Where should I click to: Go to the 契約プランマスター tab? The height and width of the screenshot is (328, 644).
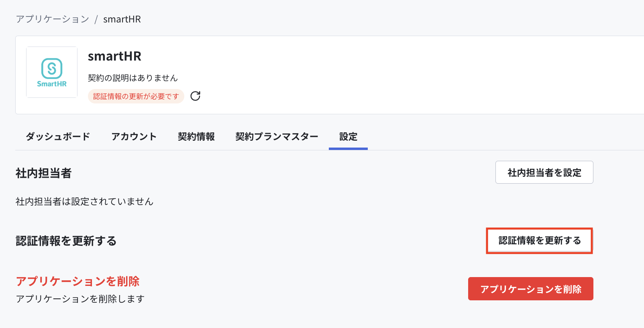tap(277, 137)
